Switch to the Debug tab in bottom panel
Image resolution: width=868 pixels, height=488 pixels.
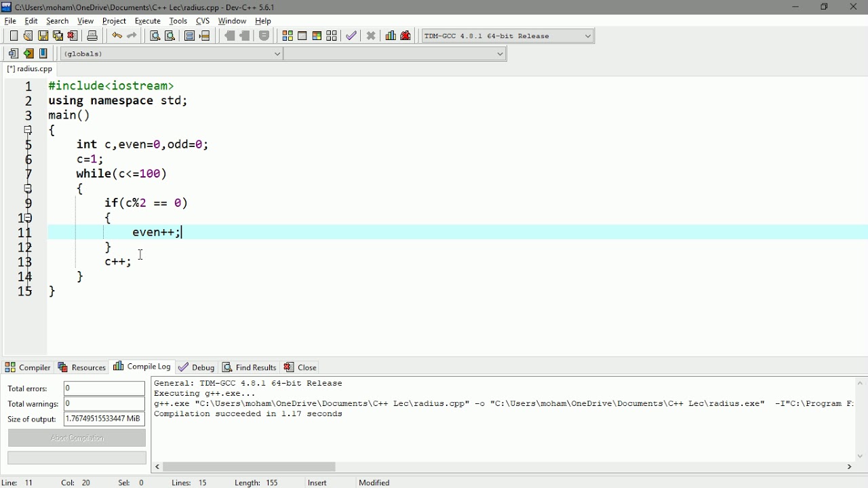(197, 367)
